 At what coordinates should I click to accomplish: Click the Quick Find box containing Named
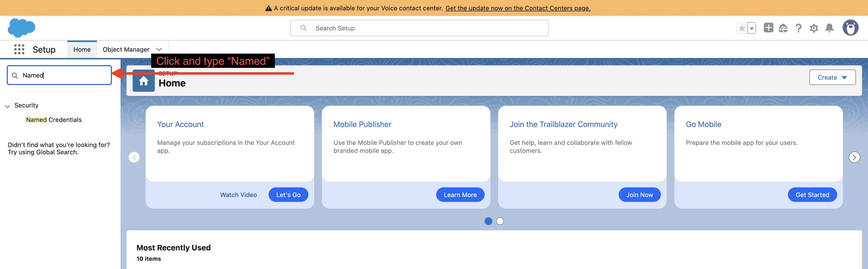(59, 75)
